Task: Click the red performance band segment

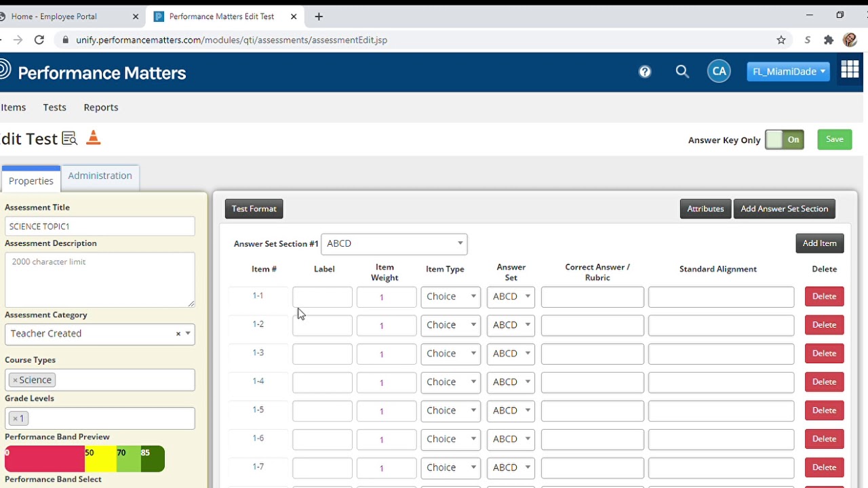Action: click(x=45, y=459)
